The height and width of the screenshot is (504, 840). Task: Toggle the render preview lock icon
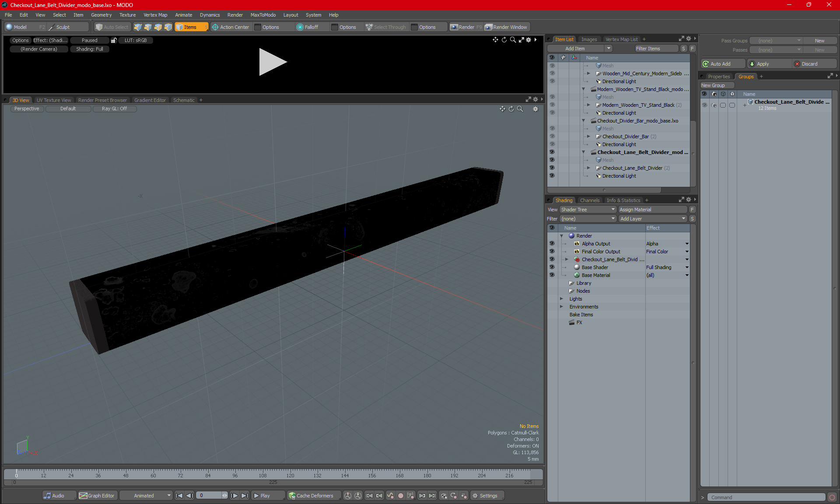pyautogui.click(x=114, y=40)
